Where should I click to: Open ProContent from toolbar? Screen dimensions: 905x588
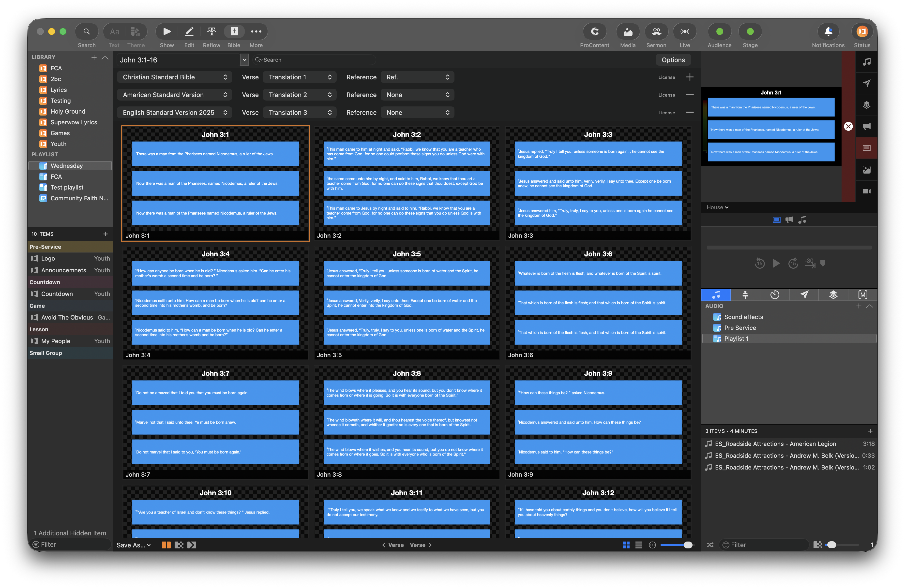(594, 32)
